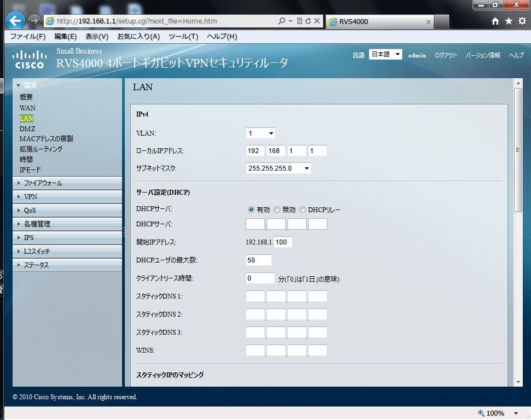Click the クライアントリース時間 field
The image size is (531, 420).
pyautogui.click(x=259, y=278)
